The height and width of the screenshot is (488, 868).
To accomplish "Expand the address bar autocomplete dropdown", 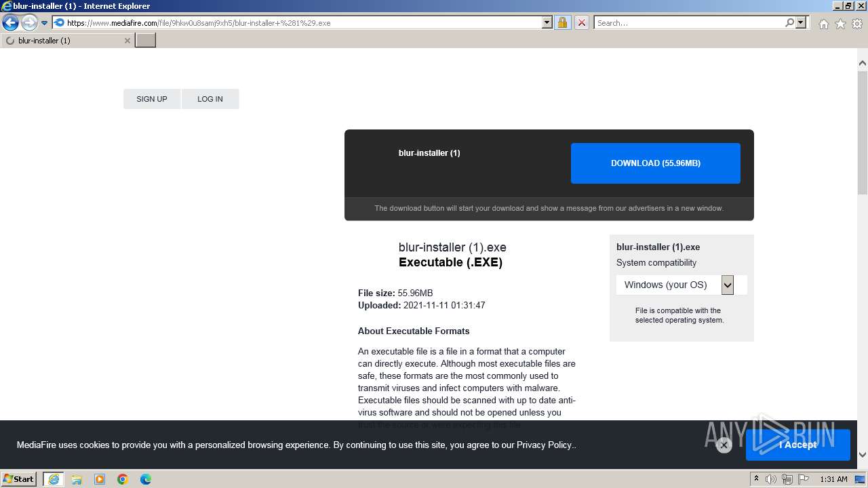I will coord(547,22).
